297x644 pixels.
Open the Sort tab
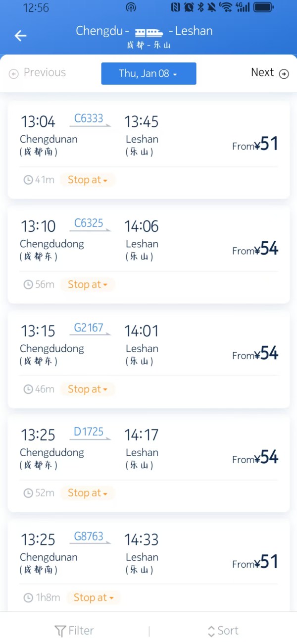click(x=223, y=631)
